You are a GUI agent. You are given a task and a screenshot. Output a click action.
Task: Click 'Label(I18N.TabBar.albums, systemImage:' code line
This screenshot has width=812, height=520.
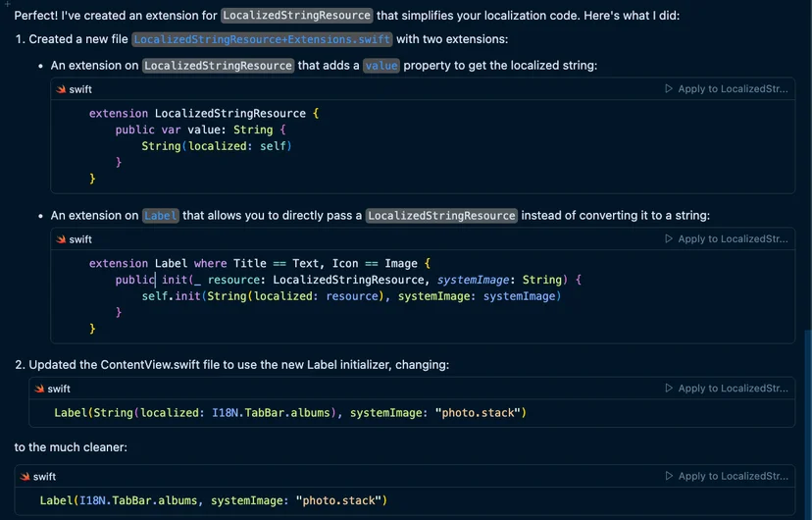click(x=214, y=500)
